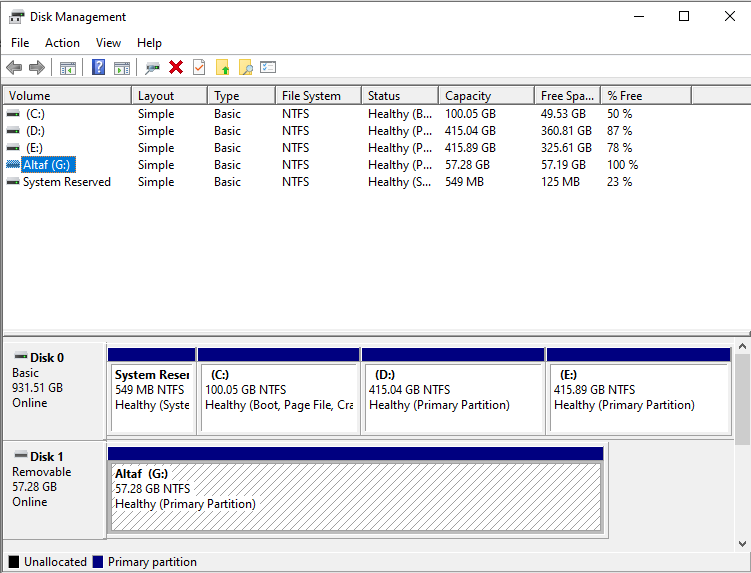Image resolution: width=751 pixels, height=573 pixels.
Task: Click the Connect drive toolbar icon
Action: click(152, 67)
